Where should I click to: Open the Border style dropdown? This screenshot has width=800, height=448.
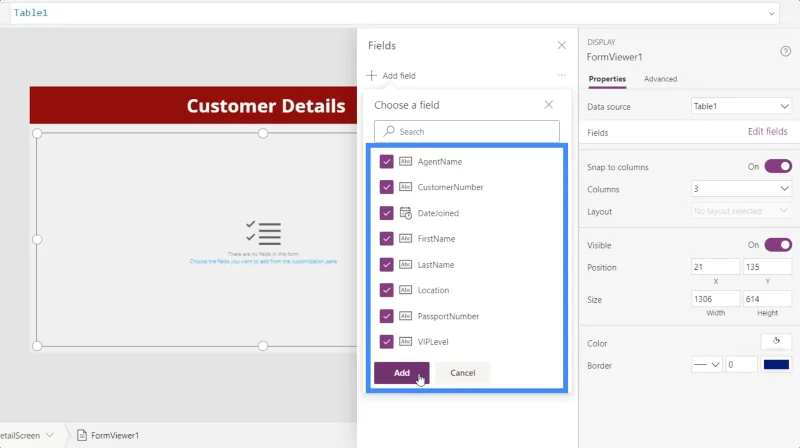707,364
